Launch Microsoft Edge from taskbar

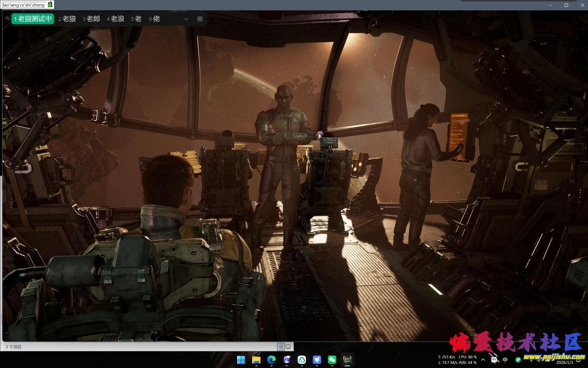[271, 360]
